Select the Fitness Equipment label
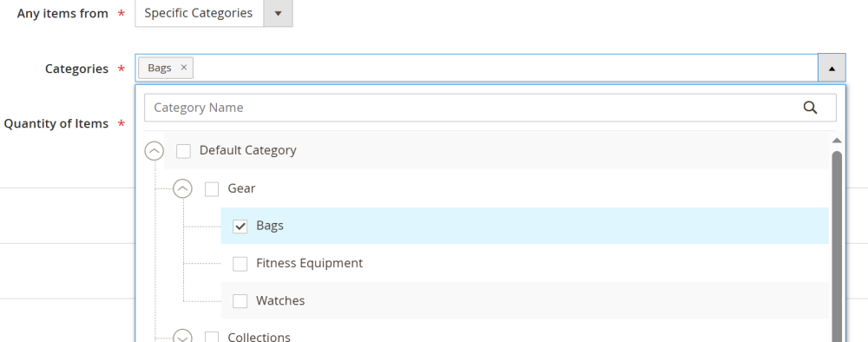Viewport: 868px width, 342px height. point(310,263)
